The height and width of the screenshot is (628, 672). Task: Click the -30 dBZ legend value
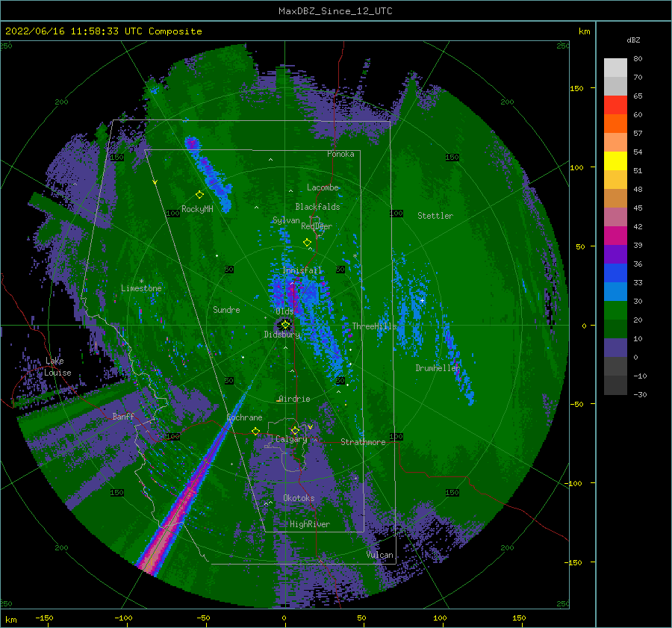640,394
